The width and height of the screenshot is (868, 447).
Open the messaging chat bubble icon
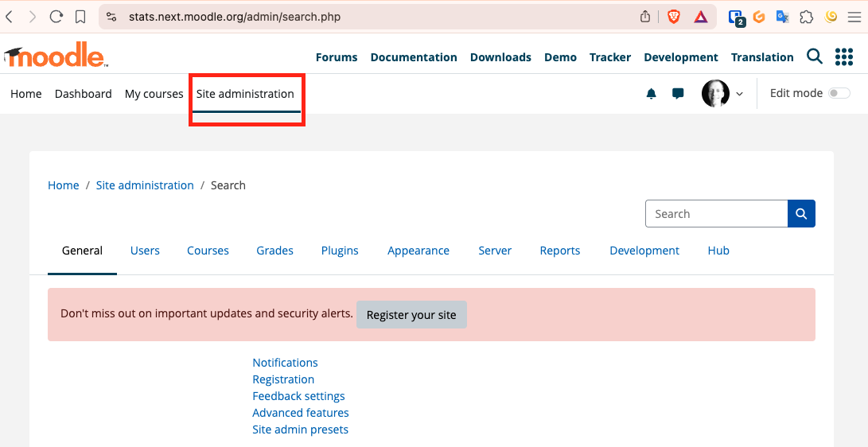(678, 94)
